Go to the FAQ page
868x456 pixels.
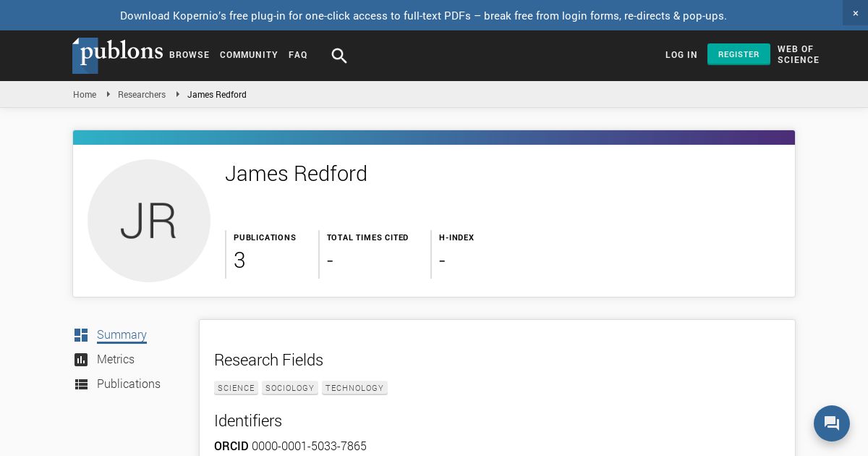[x=298, y=55]
